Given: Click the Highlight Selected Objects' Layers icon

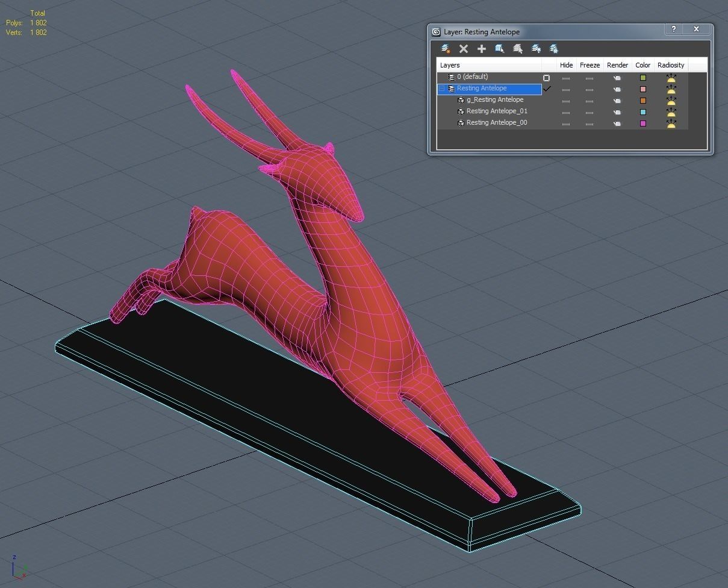Looking at the screenshot, I should pos(518,49).
